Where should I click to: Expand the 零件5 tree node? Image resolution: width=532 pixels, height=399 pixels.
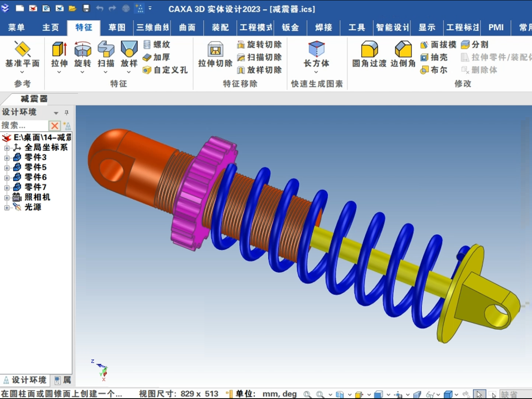point(7,167)
